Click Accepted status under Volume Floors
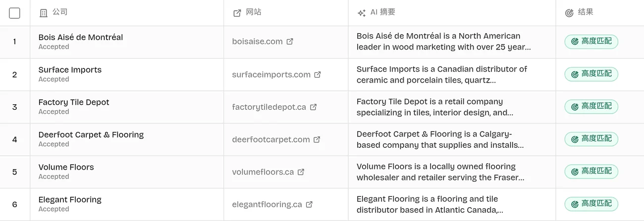 pos(54,177)
